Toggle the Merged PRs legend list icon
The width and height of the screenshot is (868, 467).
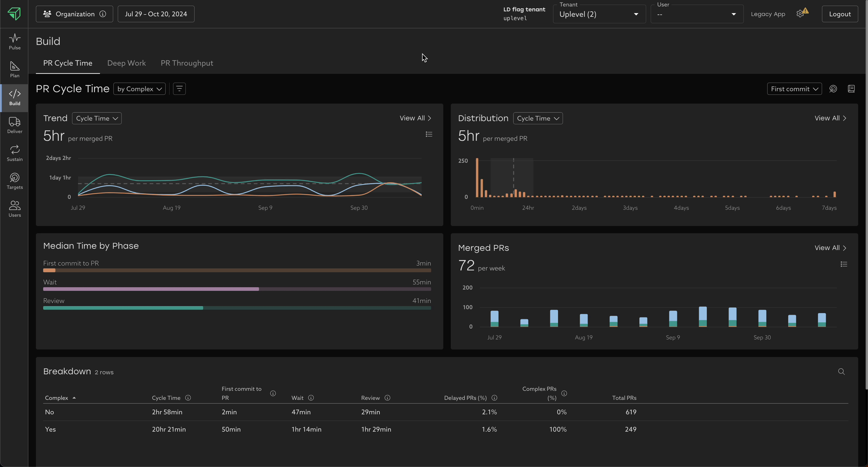pyautogui.click(x=843, y=264)
